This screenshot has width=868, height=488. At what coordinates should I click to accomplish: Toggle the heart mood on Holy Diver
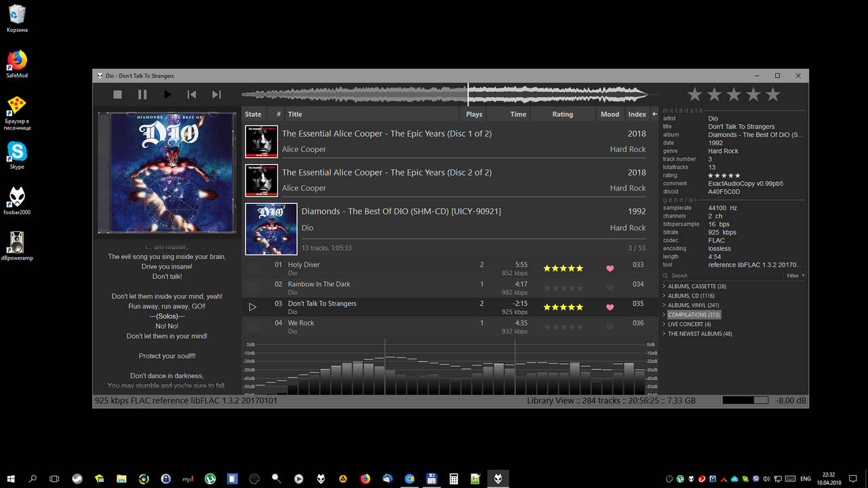[x=610, y=268]
